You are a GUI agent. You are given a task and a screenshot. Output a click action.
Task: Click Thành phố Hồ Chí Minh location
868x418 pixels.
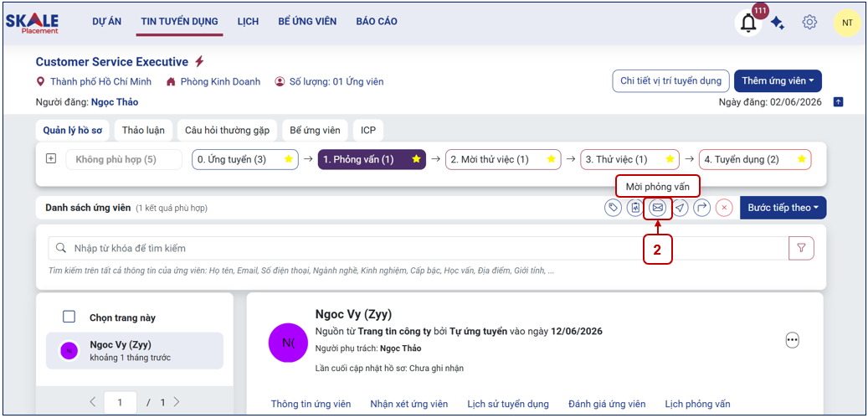coord(100,81)
